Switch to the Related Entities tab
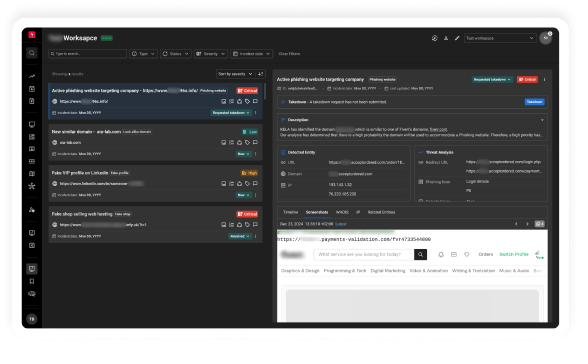Viewport: 588px width, 364px height. tap(381, 213)
